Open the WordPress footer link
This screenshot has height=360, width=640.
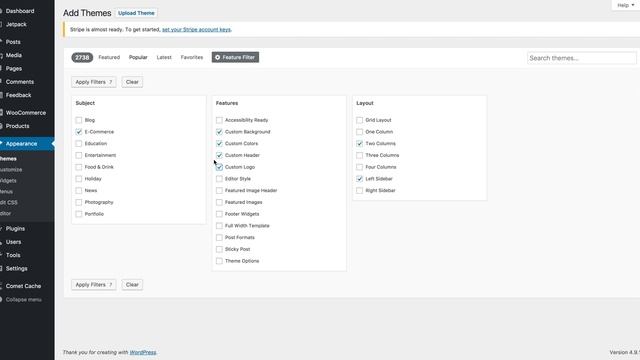[x=143, y=352]
